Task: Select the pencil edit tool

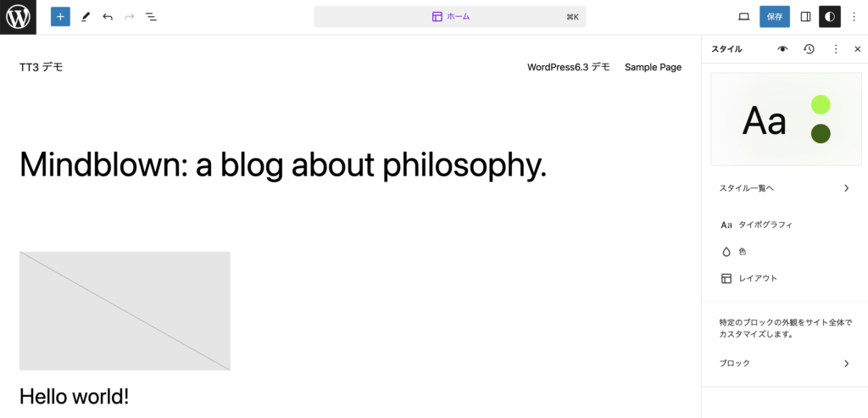Action: click(85, 17)
